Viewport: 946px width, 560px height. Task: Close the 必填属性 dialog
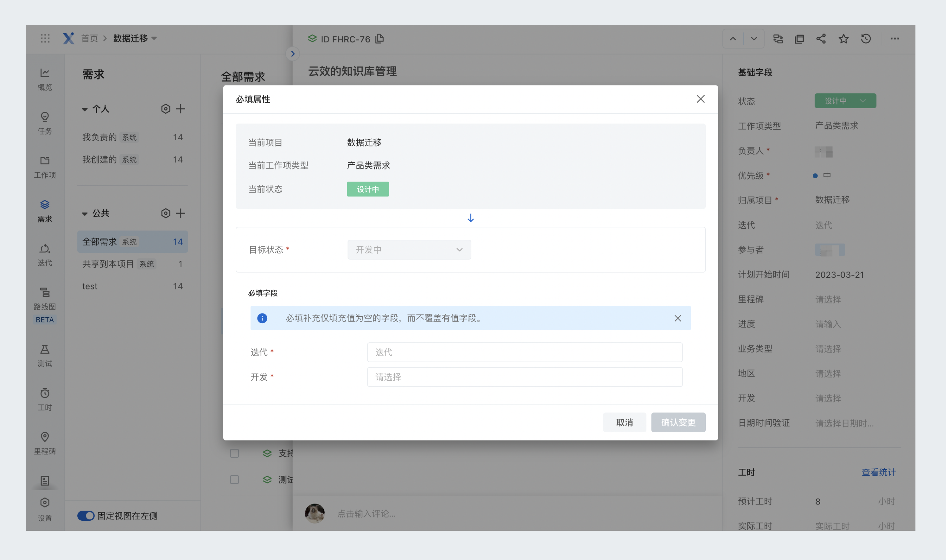tap(701, 99)
